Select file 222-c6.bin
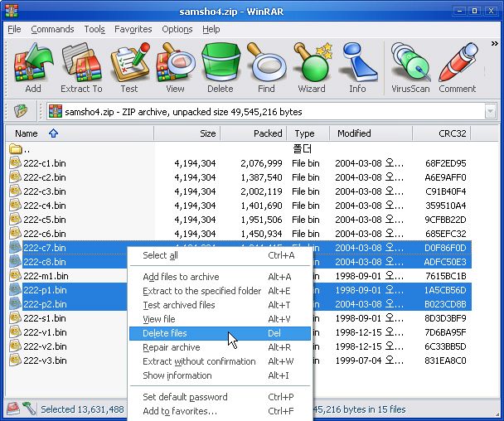Screen dimensions: 504x421 pos(45,234)
